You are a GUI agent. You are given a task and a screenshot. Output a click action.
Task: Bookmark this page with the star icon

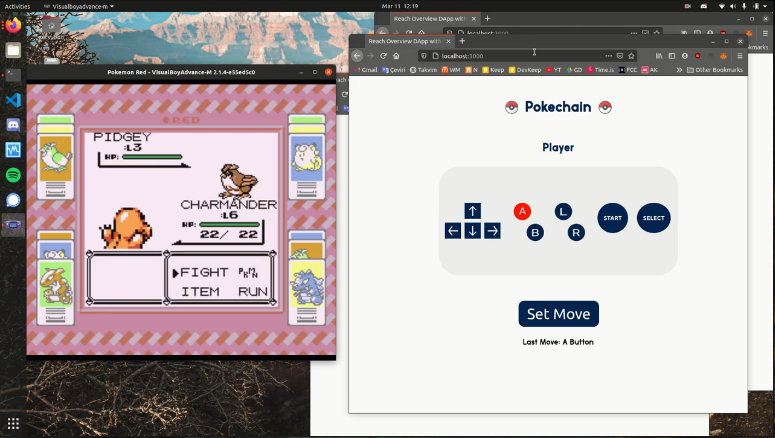[631, 56]
